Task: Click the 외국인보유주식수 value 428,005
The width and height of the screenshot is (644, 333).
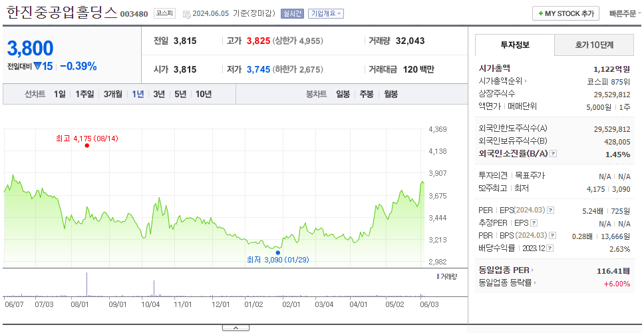Action: pyautogui.click(x=615, y=142)
